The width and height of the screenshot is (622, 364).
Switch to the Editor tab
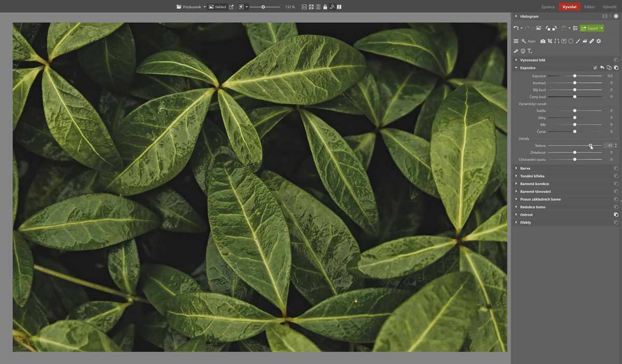[x=589, y=7]
